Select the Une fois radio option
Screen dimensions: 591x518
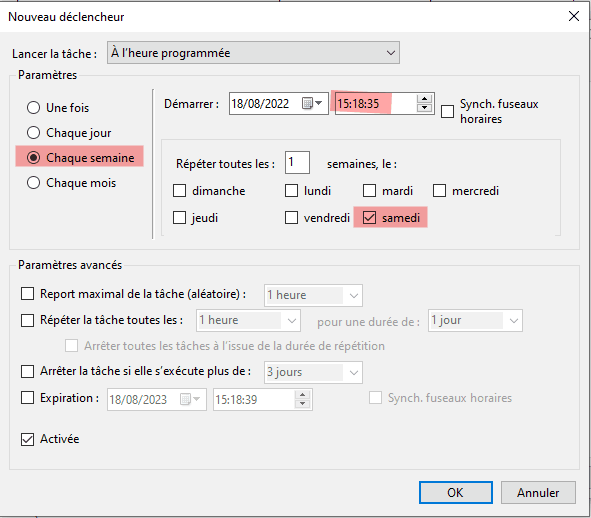[34, 107]
